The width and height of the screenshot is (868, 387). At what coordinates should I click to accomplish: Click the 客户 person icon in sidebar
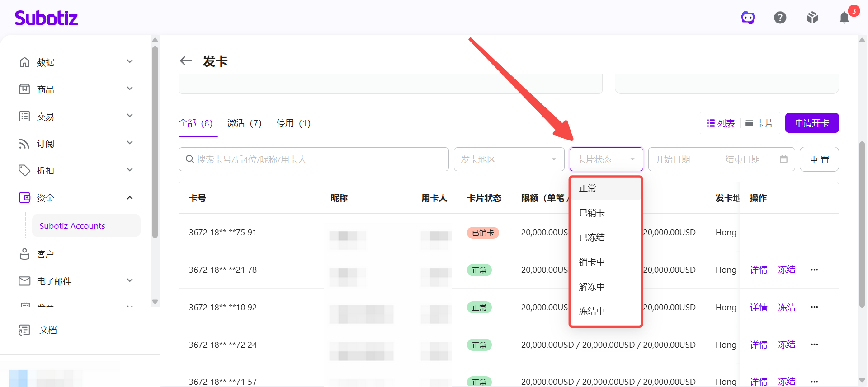click(x=24, y=254)
